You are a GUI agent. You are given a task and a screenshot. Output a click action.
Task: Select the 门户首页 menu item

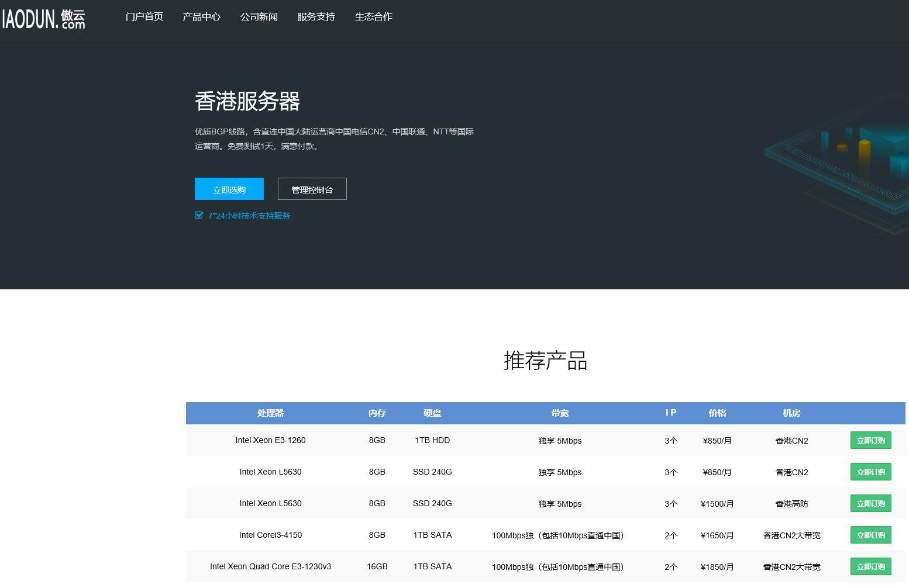(144, 16)
